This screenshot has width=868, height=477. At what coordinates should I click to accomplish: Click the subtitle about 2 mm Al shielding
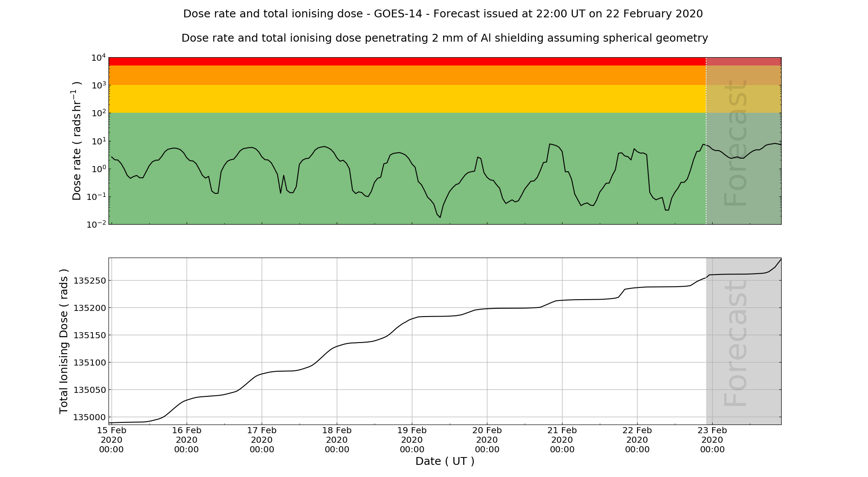pyautogui.click(x=444, y=38)
